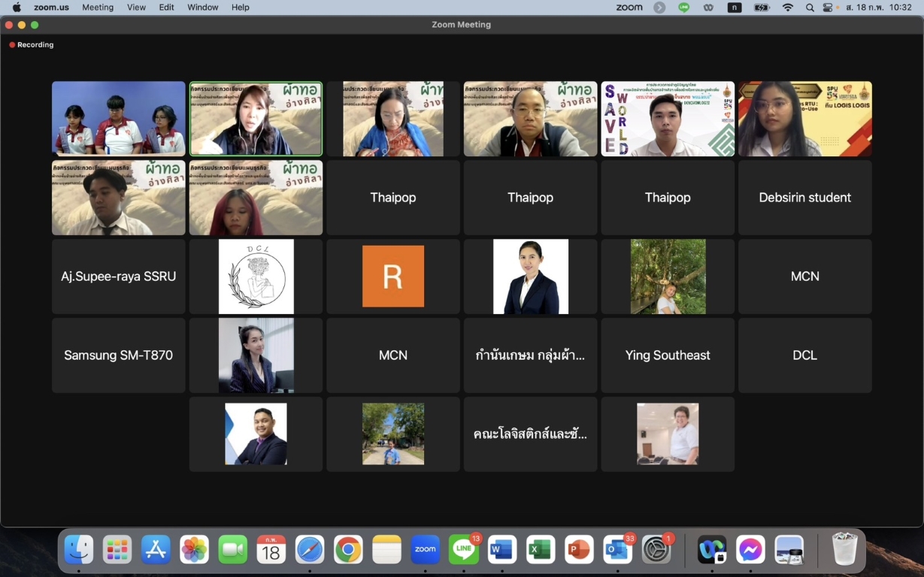
Task: Open the Meeting menu
Action: click(98, 8)
